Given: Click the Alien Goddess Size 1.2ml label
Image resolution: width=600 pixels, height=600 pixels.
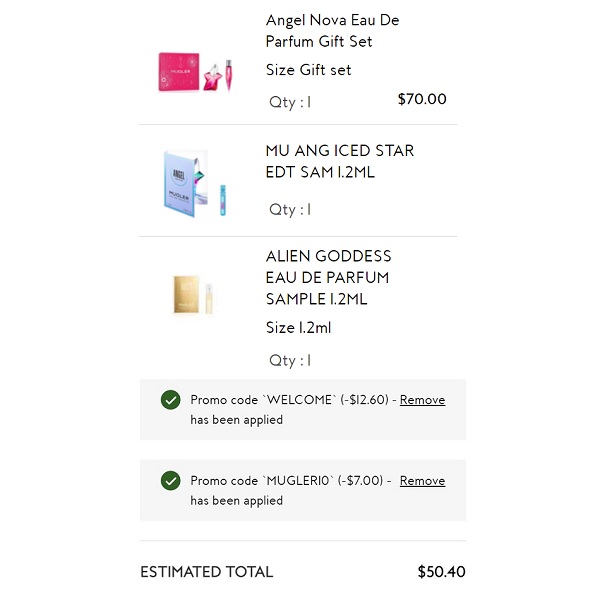Looking at the screenshot, I should point(298,328).
